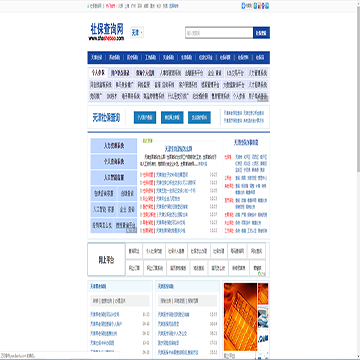Viewport: 360px width, 360px height.
Task: Select the highlighted 个人参保 tab
Action: point(98,73)
